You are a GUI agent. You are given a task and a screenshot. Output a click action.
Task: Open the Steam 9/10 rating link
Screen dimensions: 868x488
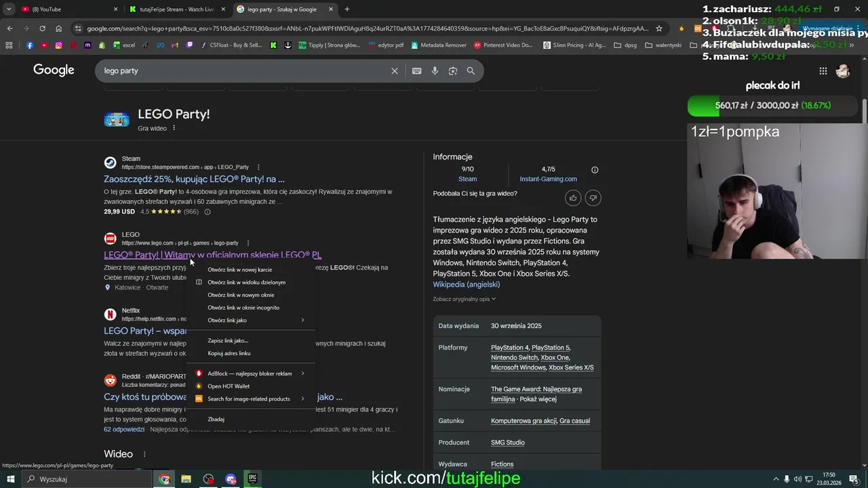[467, 179]
